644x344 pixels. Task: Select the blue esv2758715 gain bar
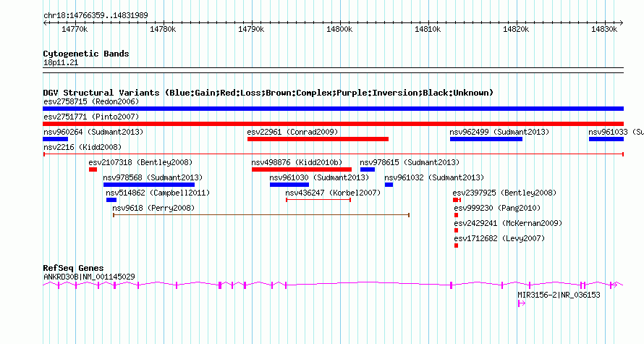(333, 109)
